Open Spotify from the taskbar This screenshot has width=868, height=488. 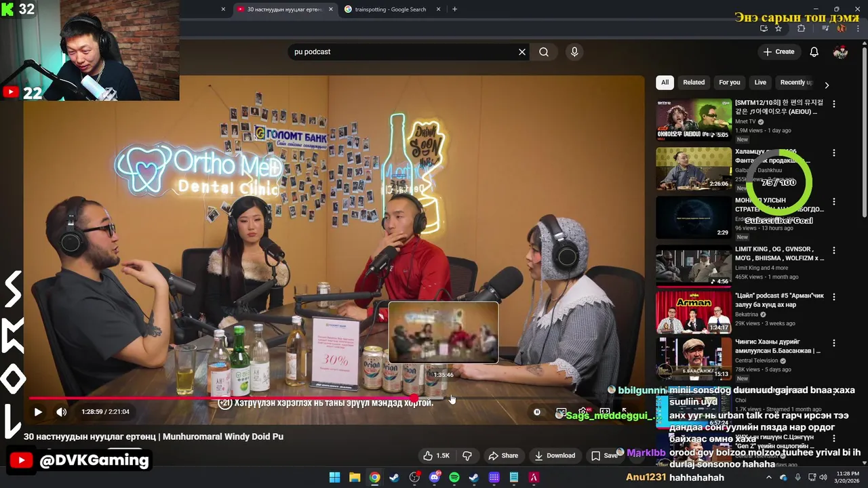pos(454,478)
